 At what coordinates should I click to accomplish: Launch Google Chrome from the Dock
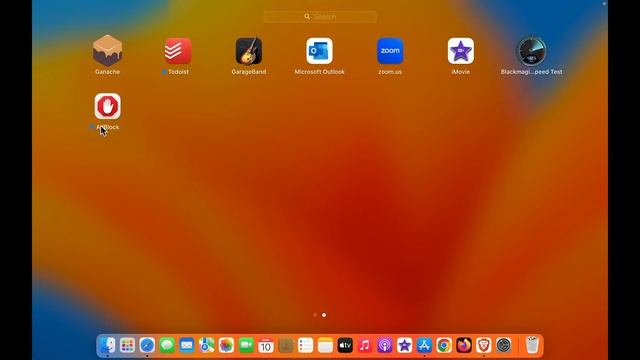[x=444, y=345]
